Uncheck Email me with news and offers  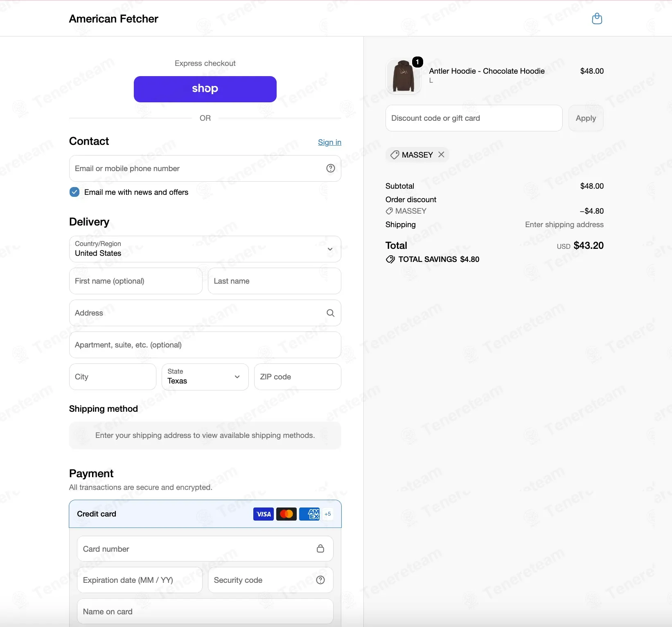(x=74, y=192)
